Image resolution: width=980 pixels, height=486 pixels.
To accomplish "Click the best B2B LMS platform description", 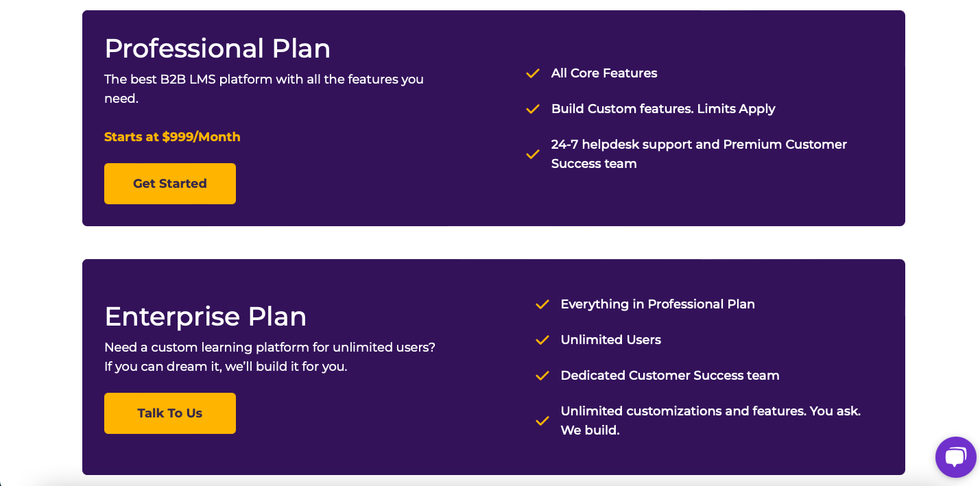I will coord(264,89).
